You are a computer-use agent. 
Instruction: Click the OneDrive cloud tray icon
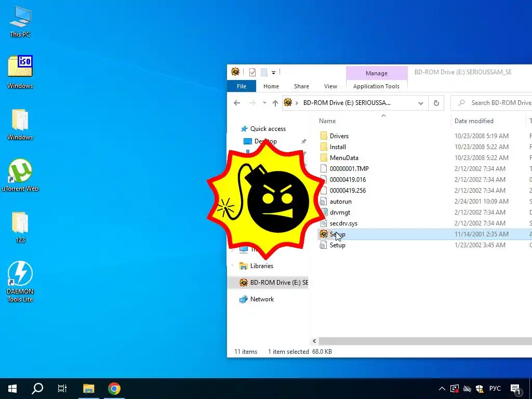point(467,389)
